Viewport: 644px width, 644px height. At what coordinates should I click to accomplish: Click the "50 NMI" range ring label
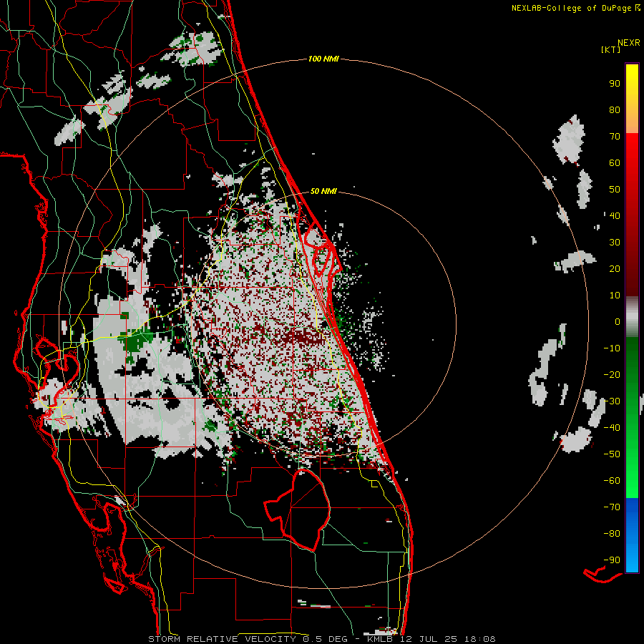point(323,191)
